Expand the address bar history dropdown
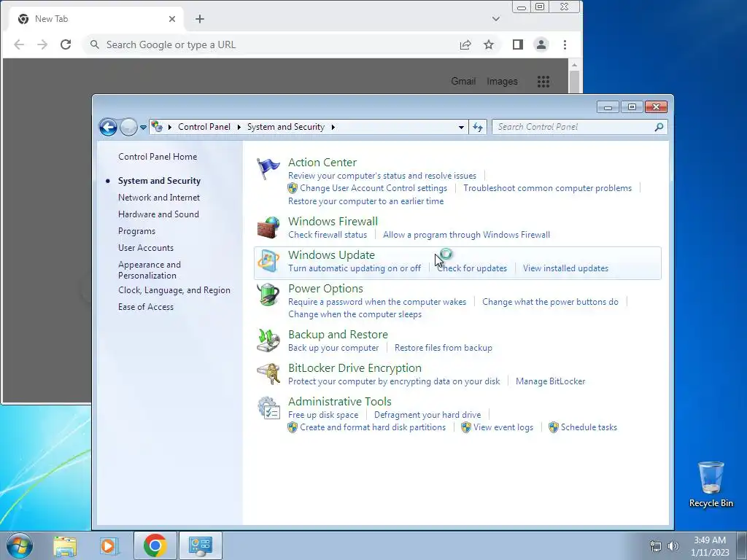The width and height of the screenshot is (747, 560). pyautogui.click(x=461, y=127)
